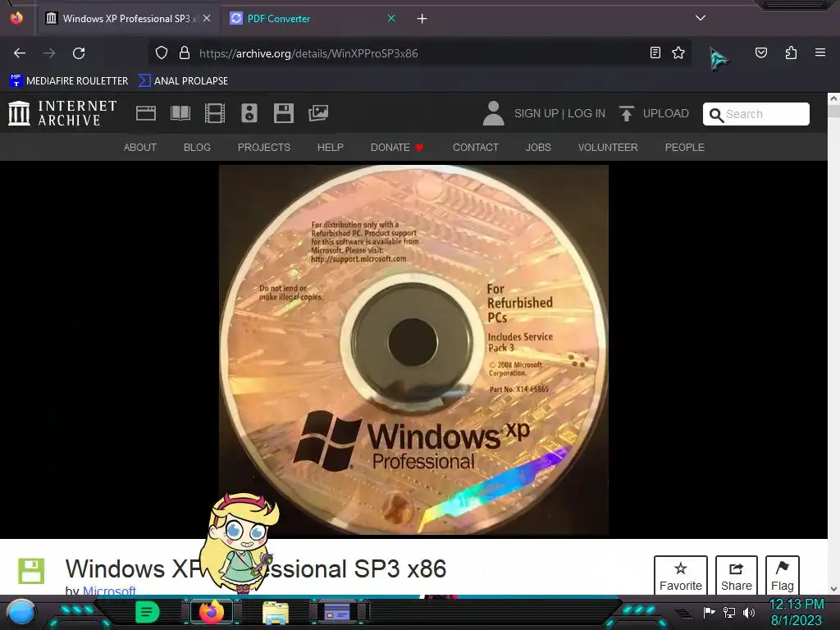
Task: Click the Flag button
Action: pos(782,576)
